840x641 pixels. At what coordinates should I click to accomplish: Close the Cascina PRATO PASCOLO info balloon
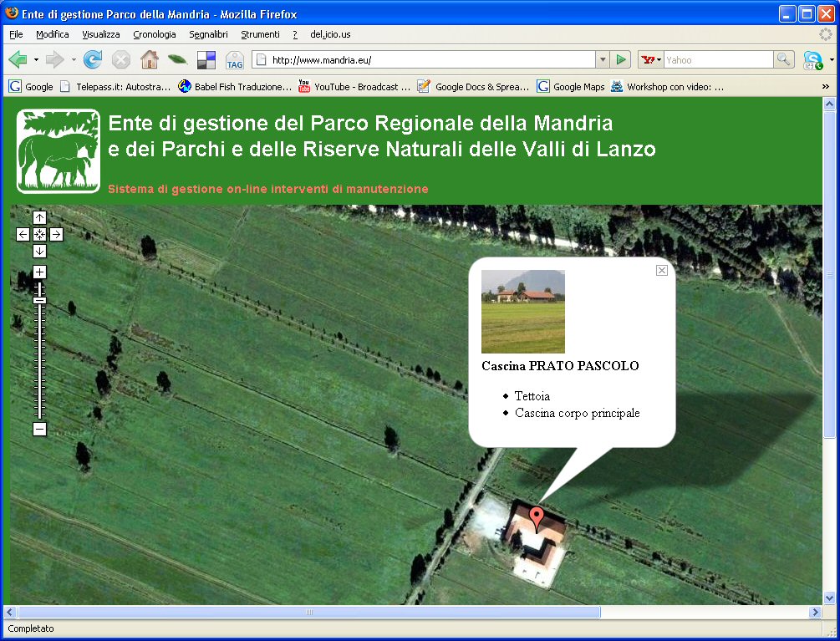click(662, 271)
